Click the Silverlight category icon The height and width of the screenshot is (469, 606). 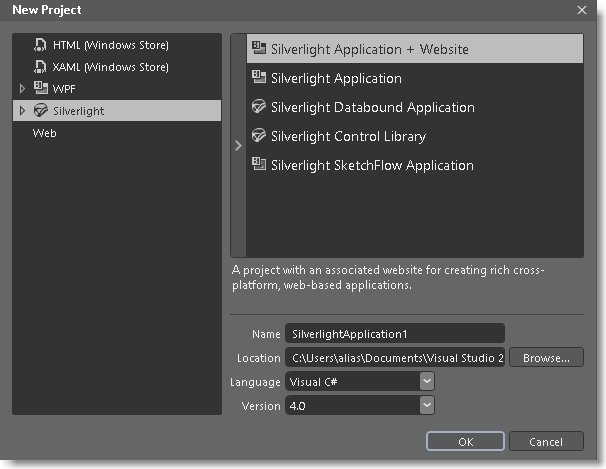click(41, 110)
